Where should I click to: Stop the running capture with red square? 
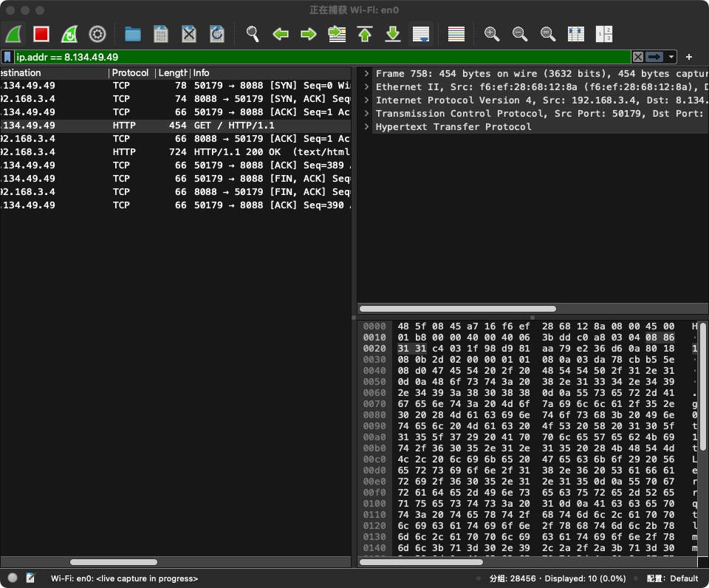pos(41,34)
